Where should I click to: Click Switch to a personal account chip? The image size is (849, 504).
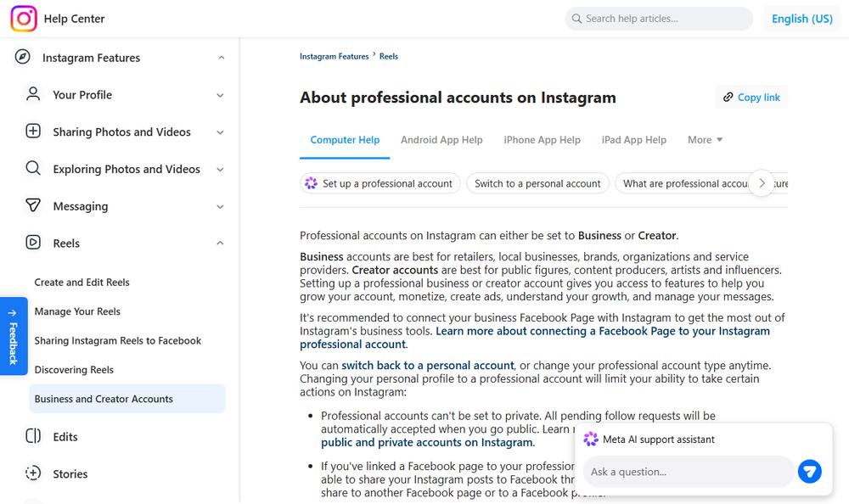point(537,183)
